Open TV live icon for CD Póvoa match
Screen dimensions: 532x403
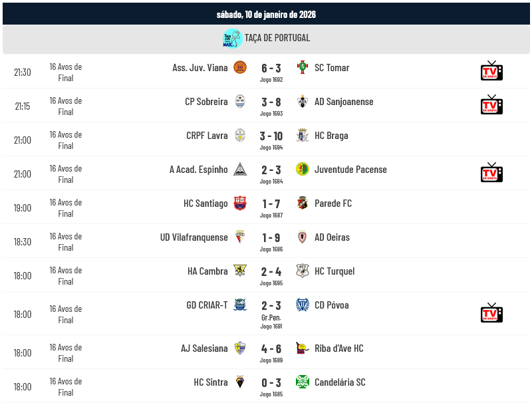[x=491, y=313]
